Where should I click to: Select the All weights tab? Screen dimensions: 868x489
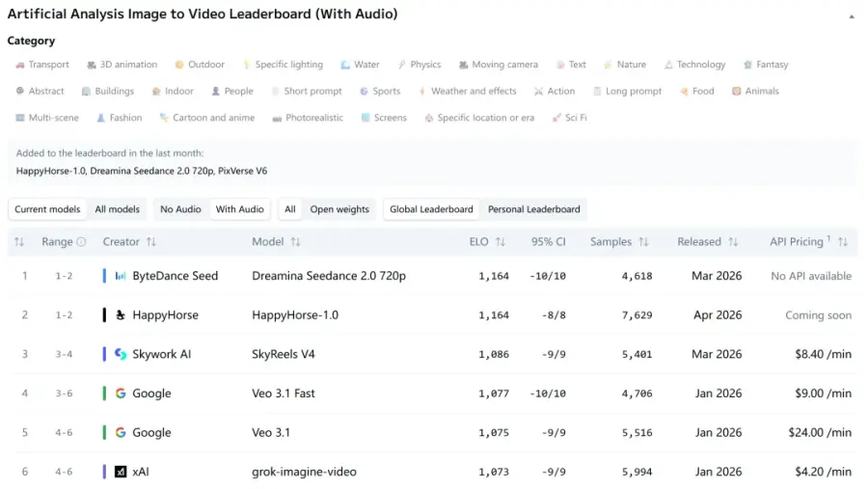click(290, 209)
